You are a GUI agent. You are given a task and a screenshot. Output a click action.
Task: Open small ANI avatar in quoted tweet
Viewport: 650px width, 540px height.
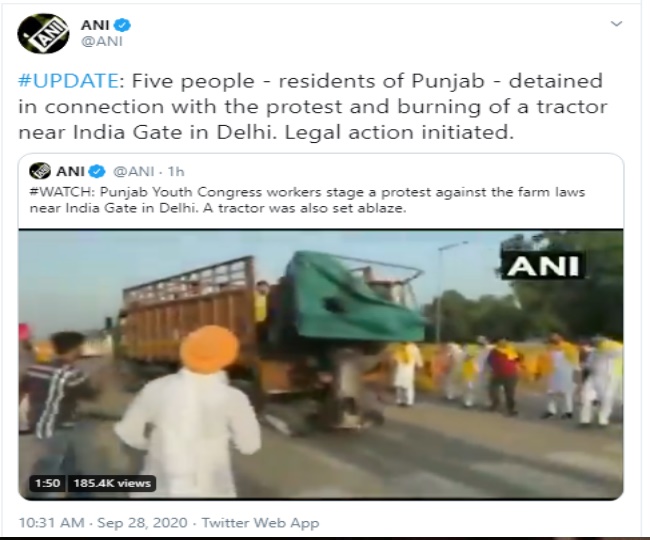click(x=40, y=171)
